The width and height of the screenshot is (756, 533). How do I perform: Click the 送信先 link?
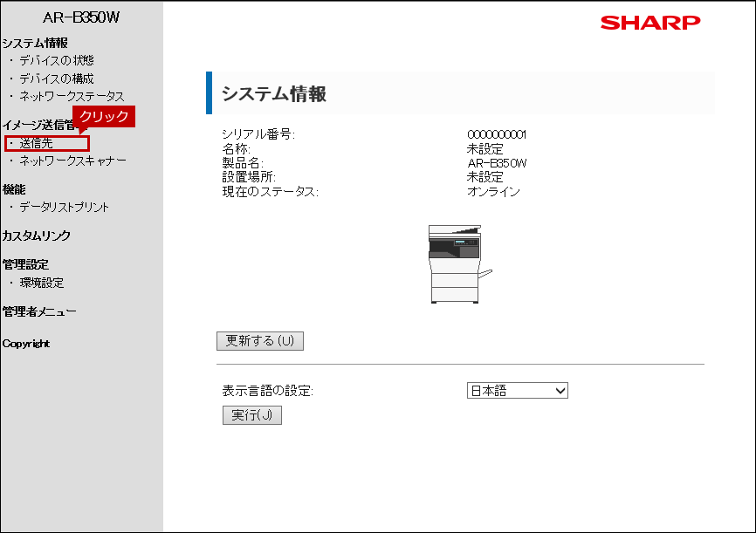coord(36,143)
